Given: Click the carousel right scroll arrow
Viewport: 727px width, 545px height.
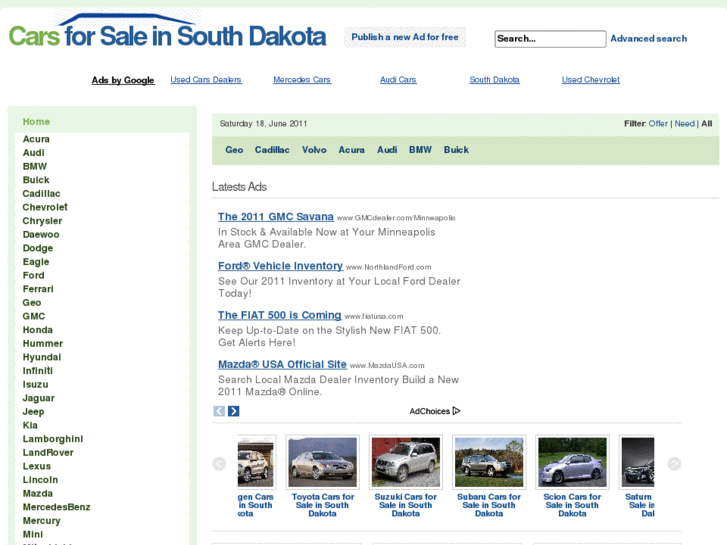Looking at the screenshot, I should coord(674,463).
